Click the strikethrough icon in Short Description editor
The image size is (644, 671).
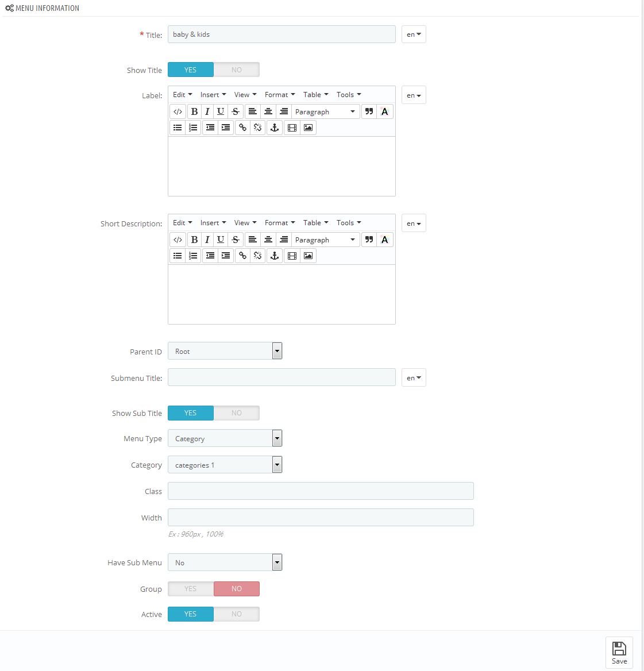(x=236, y=240)
